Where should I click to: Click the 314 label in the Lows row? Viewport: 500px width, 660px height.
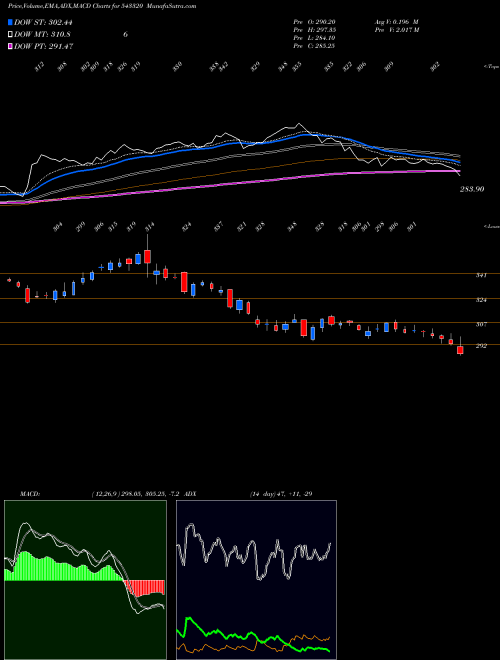point(150,226)
